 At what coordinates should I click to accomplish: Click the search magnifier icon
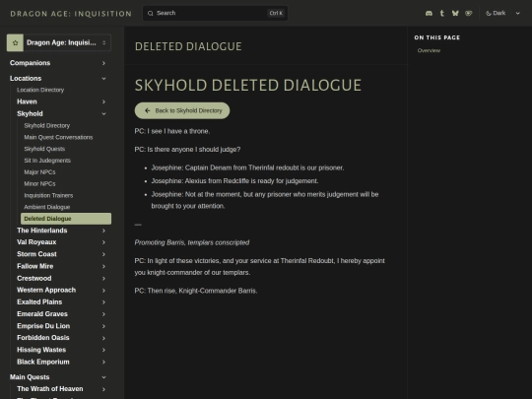pos(151,13)
